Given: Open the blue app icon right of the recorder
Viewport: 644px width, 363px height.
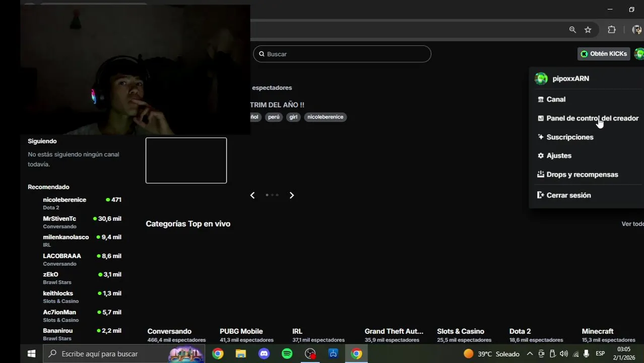Looking at the screenshot, I should (333, 354).
